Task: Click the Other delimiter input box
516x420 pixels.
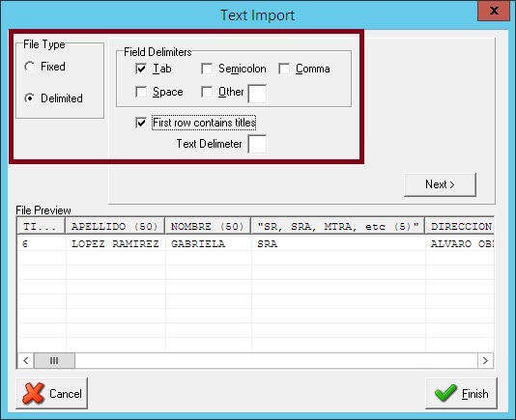Action: [257, 94]
